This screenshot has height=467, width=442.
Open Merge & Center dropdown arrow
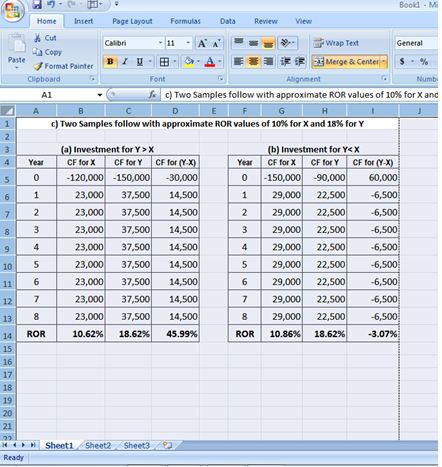click(x=384, y=62)
